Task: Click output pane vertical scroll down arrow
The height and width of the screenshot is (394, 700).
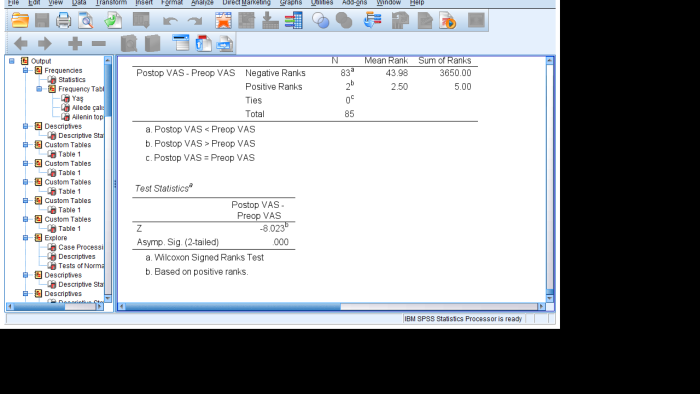Action: coord(550,298)
